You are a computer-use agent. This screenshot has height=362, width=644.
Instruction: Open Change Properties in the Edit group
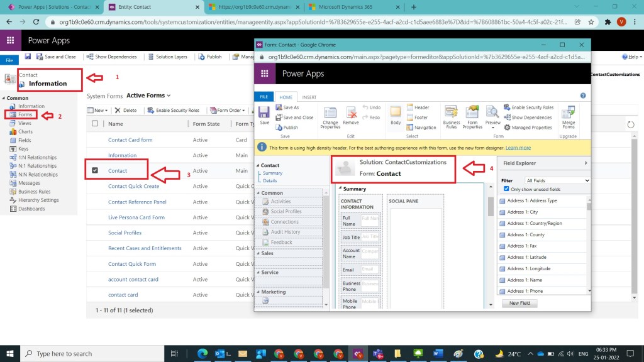[x=330, y=116]
